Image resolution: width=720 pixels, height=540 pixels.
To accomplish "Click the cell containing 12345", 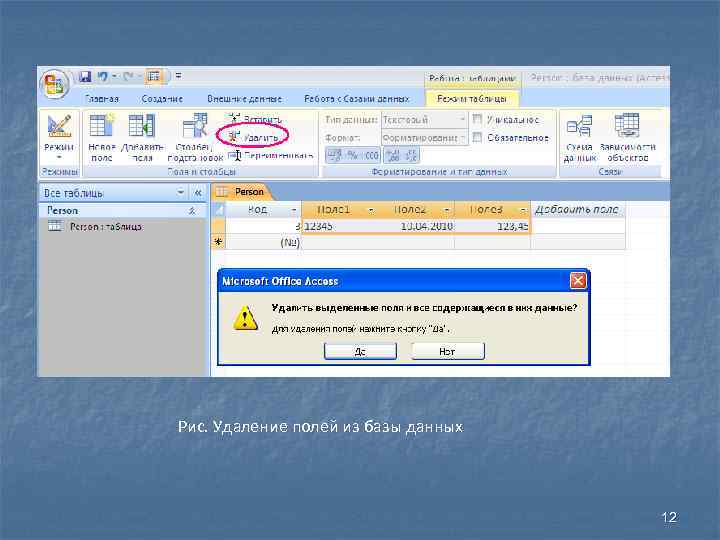I will (x=340, y=226).
